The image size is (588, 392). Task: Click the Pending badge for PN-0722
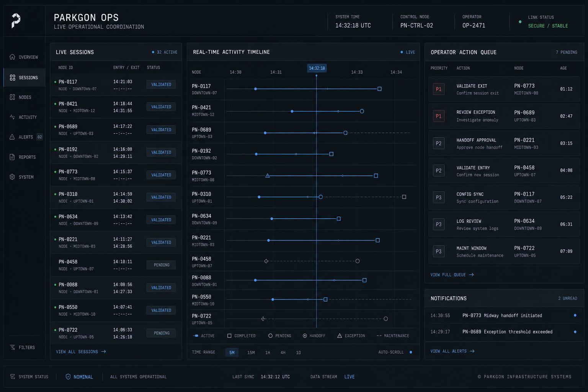click(x=161, y=333)
